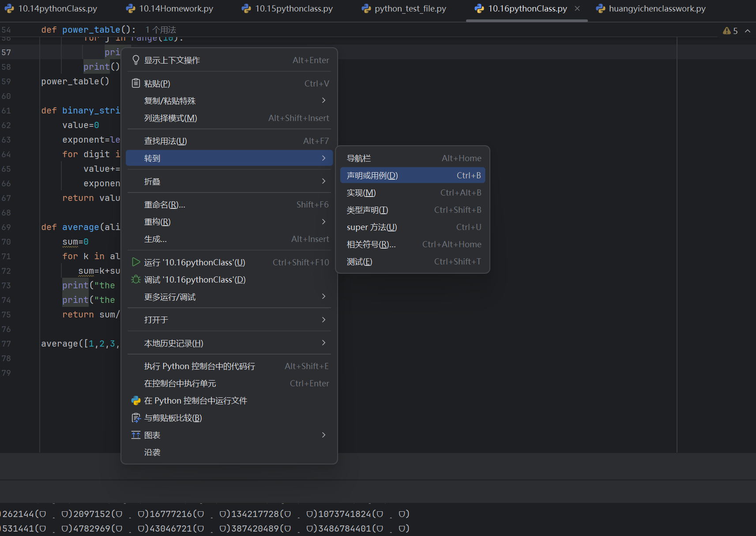Select 沿袭 menu entry
Screen dimensions: 756x536
click(x=229, y=452)
